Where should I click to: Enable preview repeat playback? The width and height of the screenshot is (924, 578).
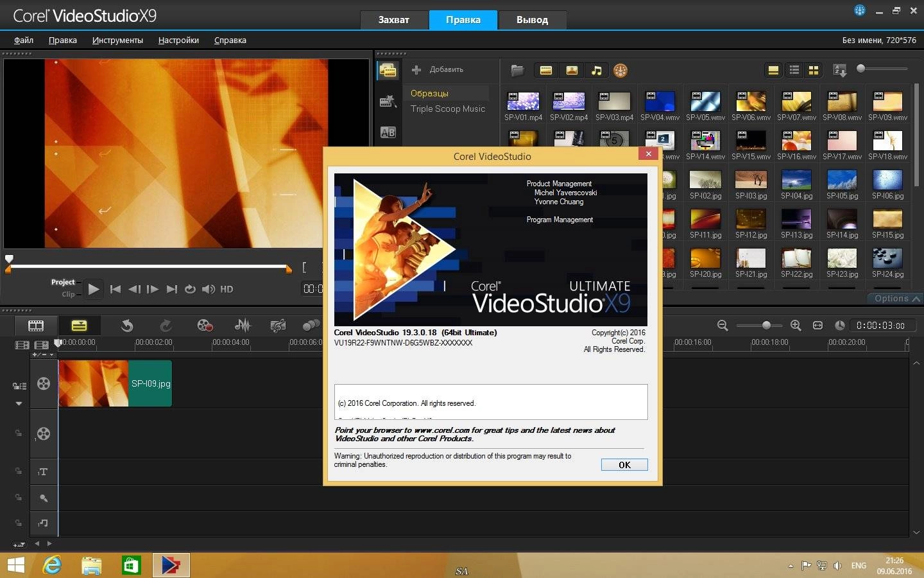point(190,289)
